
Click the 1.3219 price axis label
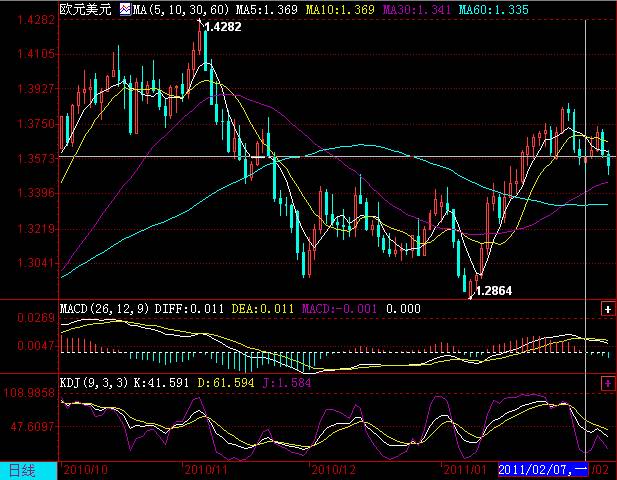coord(36,228)
